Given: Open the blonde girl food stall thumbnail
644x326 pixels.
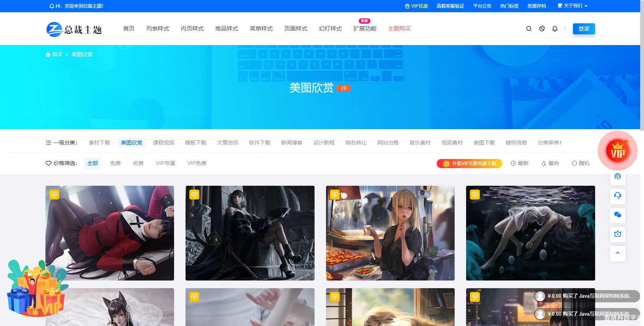Looking at the screenshot, I should pos(390,233).
